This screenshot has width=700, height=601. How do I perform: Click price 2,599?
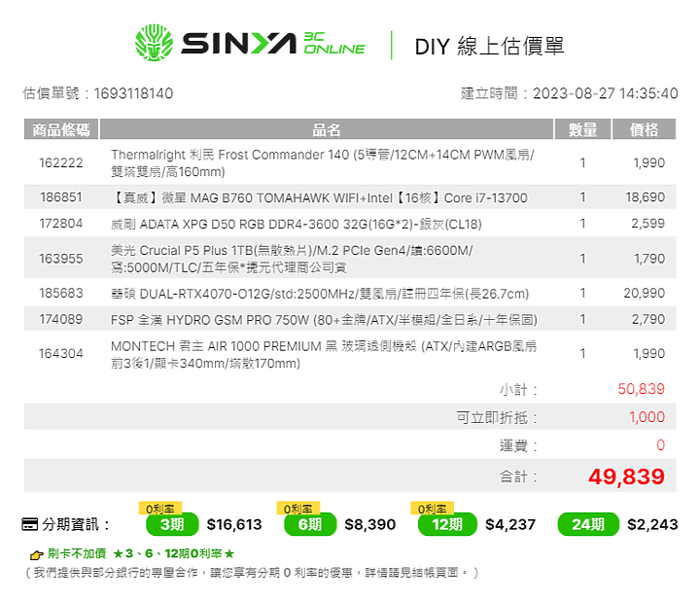point(647,224)
